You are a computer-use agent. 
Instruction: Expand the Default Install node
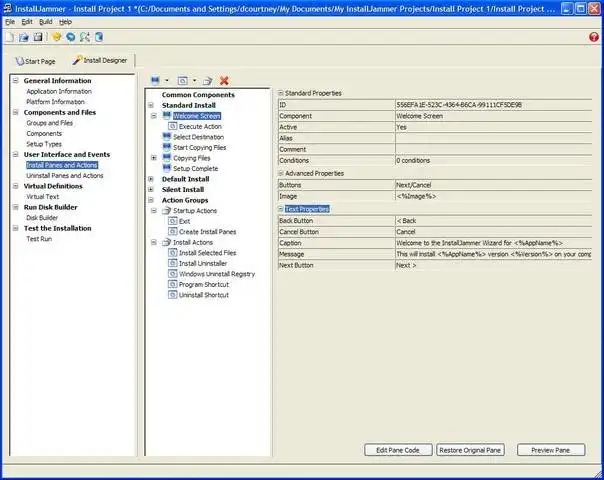point(151,179)
